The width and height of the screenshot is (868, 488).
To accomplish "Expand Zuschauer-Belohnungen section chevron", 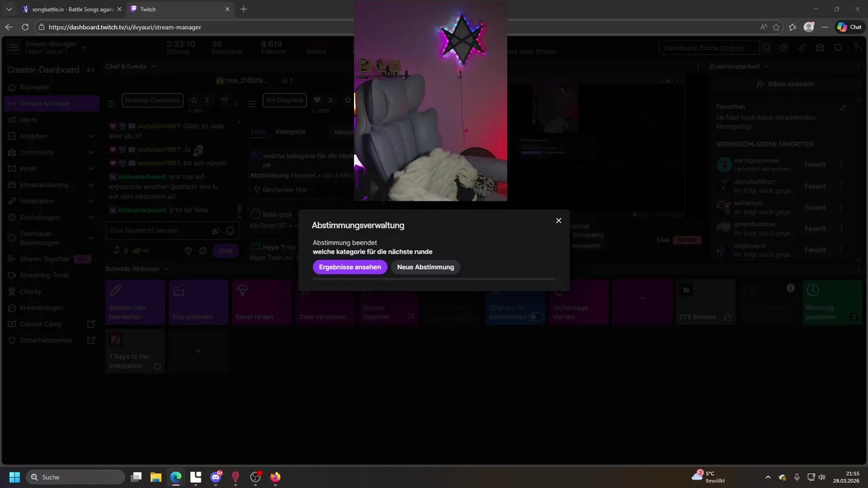I will 91,238.
